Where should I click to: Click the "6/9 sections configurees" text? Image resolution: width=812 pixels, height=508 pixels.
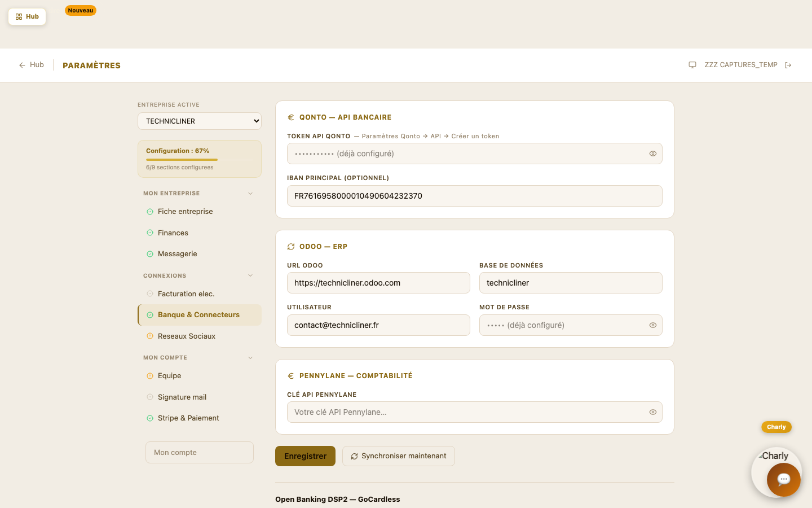(180, 168)
